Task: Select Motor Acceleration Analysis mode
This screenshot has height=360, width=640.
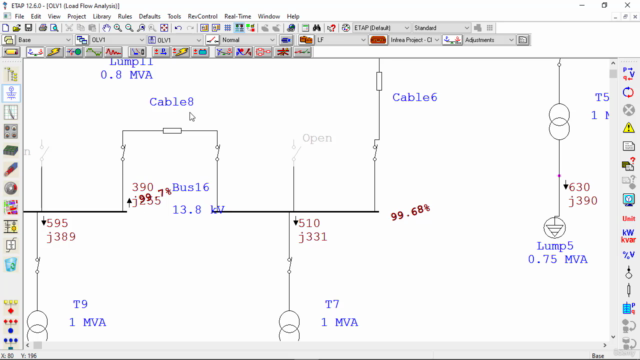Action: point(74,52)
